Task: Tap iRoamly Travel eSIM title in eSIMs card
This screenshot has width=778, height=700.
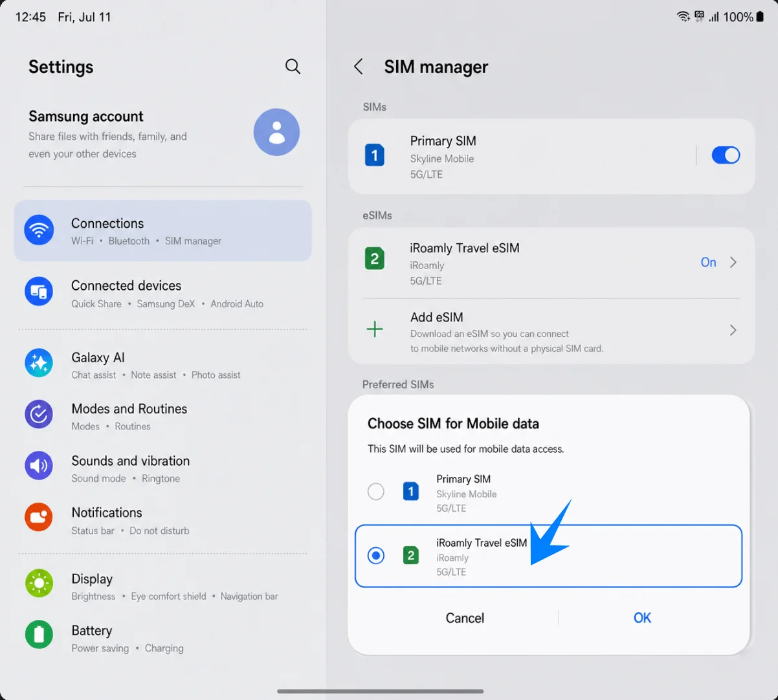Action: (465, 248)
